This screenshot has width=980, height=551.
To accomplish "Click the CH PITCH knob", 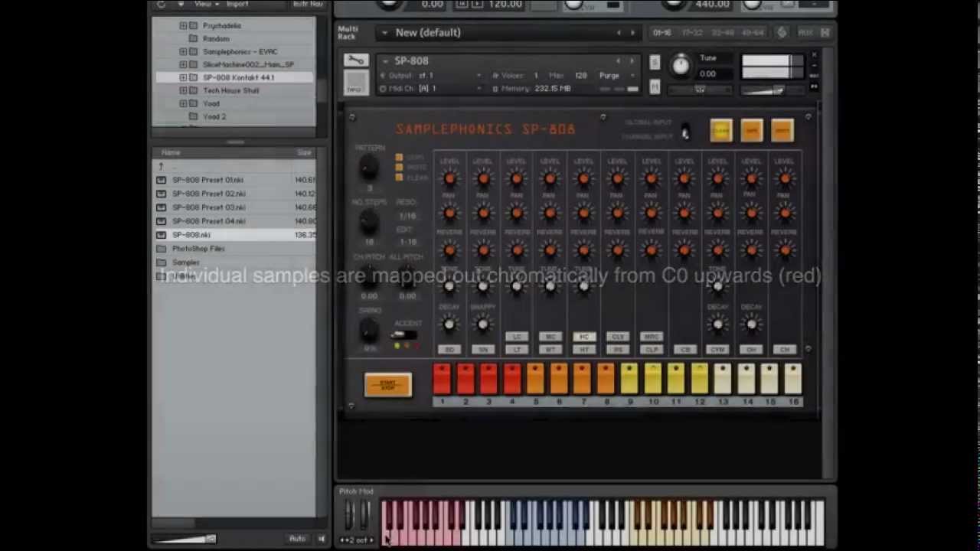I will [368, 275].
